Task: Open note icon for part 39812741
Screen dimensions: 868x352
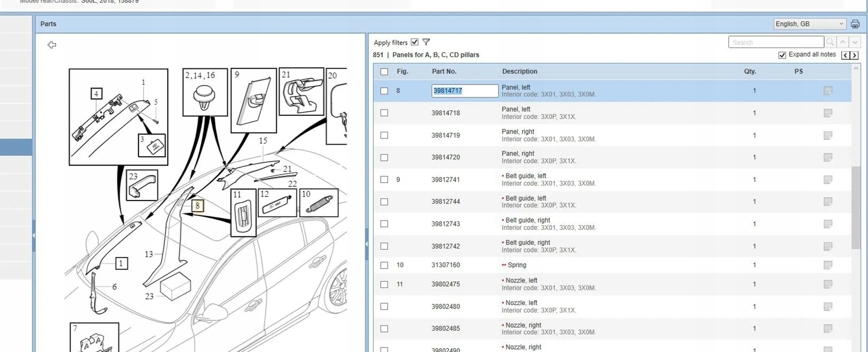Action: [x=828, y=180]
